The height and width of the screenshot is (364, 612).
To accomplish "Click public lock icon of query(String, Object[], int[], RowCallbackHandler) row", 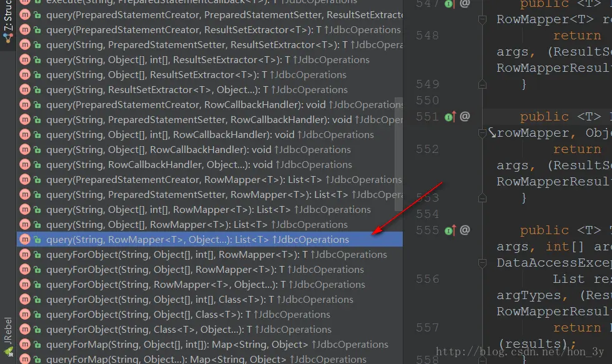I will pos(37,135).
